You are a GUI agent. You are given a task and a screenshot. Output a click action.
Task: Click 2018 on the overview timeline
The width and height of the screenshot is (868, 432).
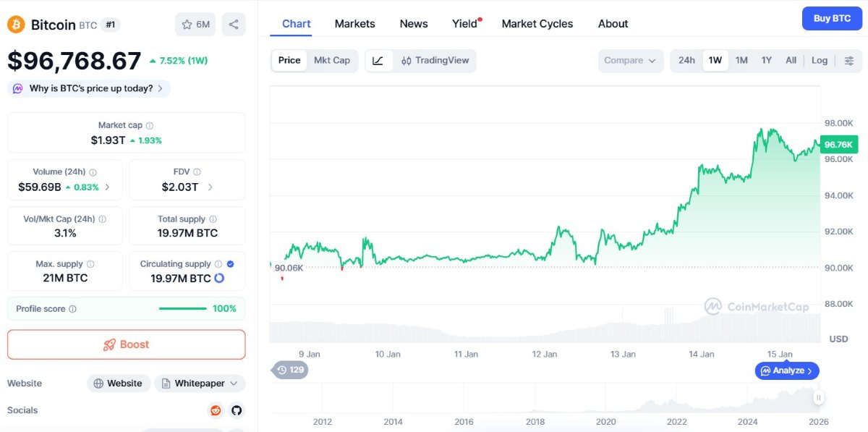pyautogui.click(x=535, y=422)
